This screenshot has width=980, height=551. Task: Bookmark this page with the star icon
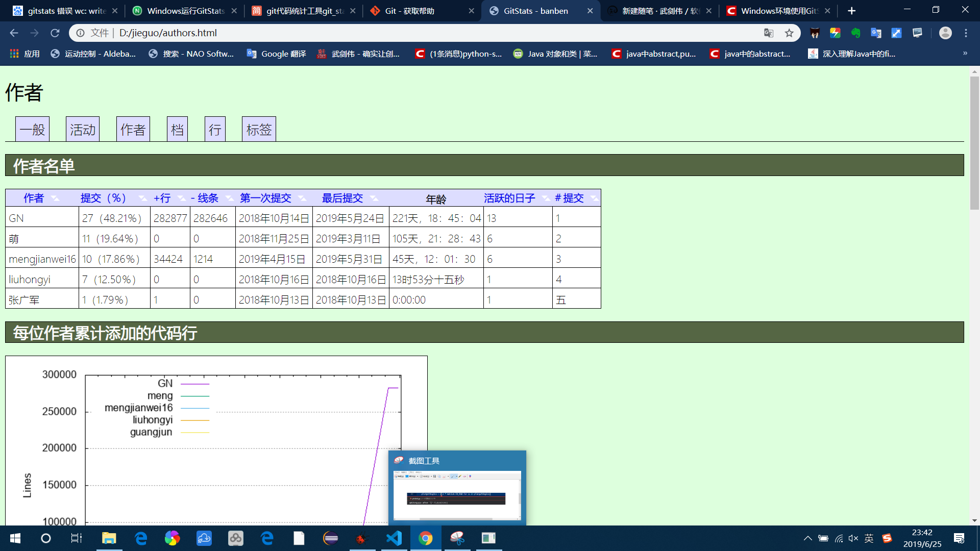pos(789,33)
